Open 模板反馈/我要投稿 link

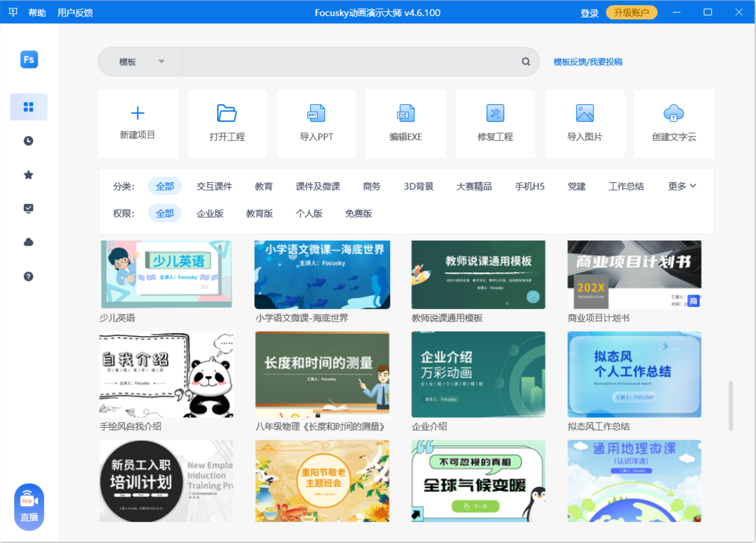click(588, 62)
